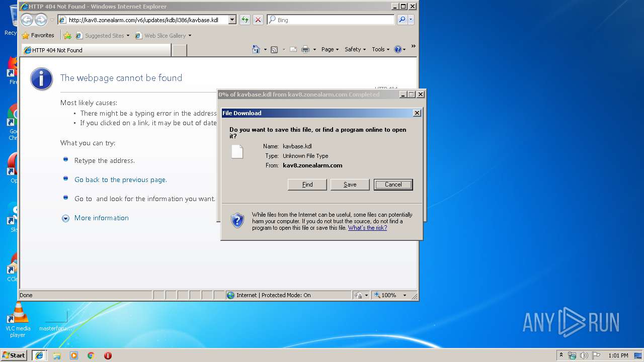
Task: Click the Refresh page icon
Action: (245, 20)
